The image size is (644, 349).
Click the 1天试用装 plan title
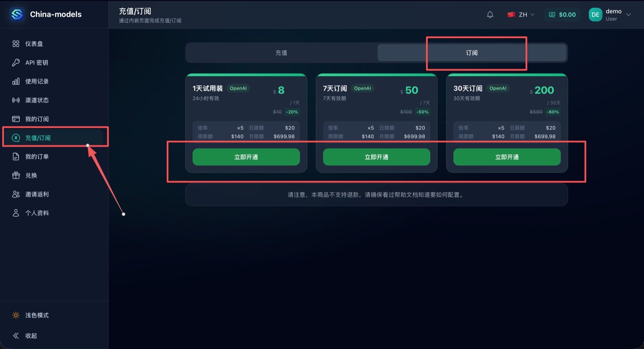click(x=208, y=88)
